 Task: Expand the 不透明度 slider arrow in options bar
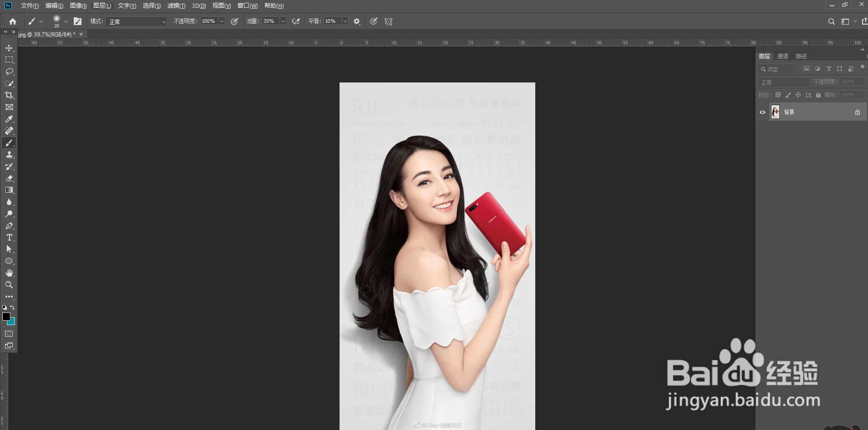coord(222,21)
